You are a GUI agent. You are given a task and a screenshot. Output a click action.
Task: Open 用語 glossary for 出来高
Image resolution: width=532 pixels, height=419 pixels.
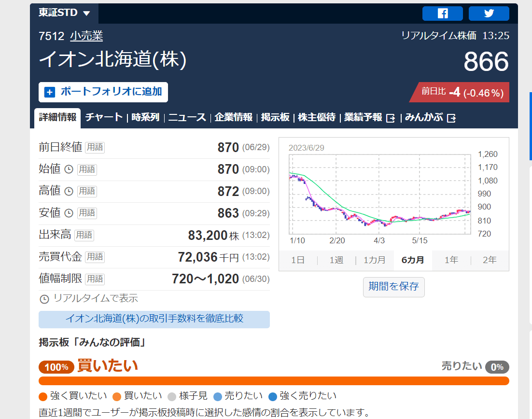(84, 235)
